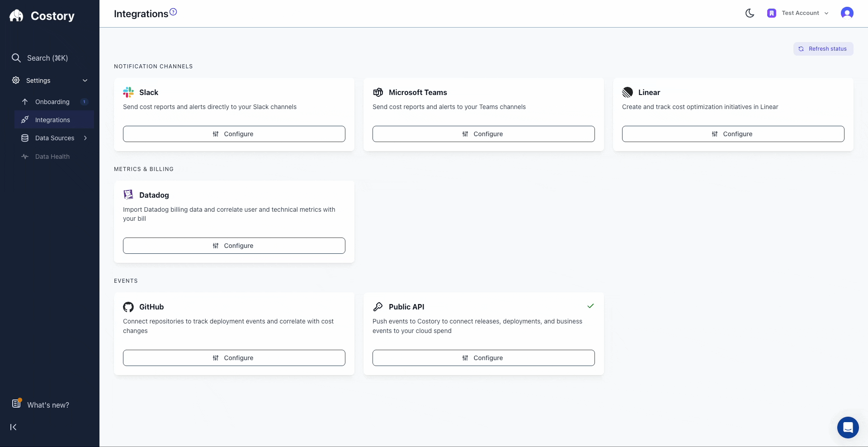Select Data Health in the sidebar
The image size is (868, 447).
click(52, 157)
